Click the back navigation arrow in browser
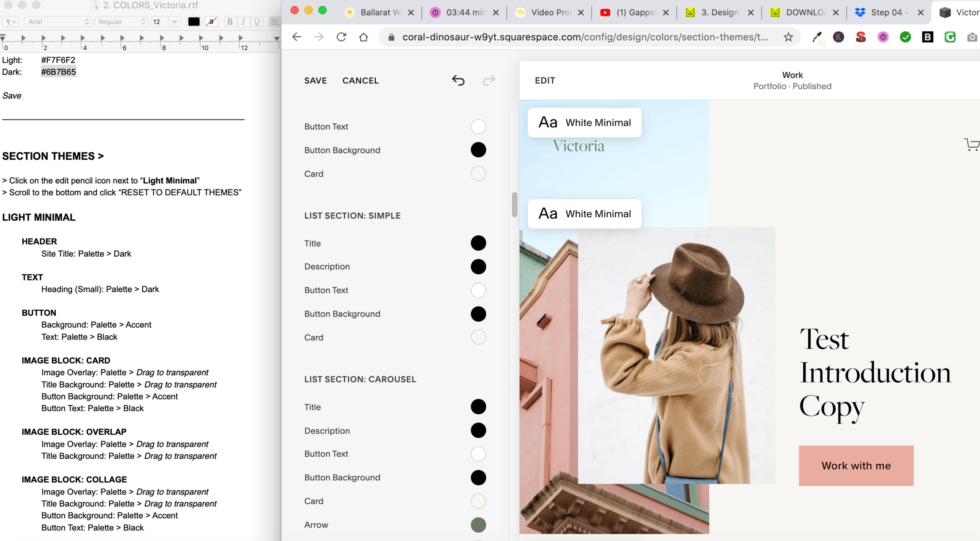This screenshot has width=980, height=541. [298, 37]
